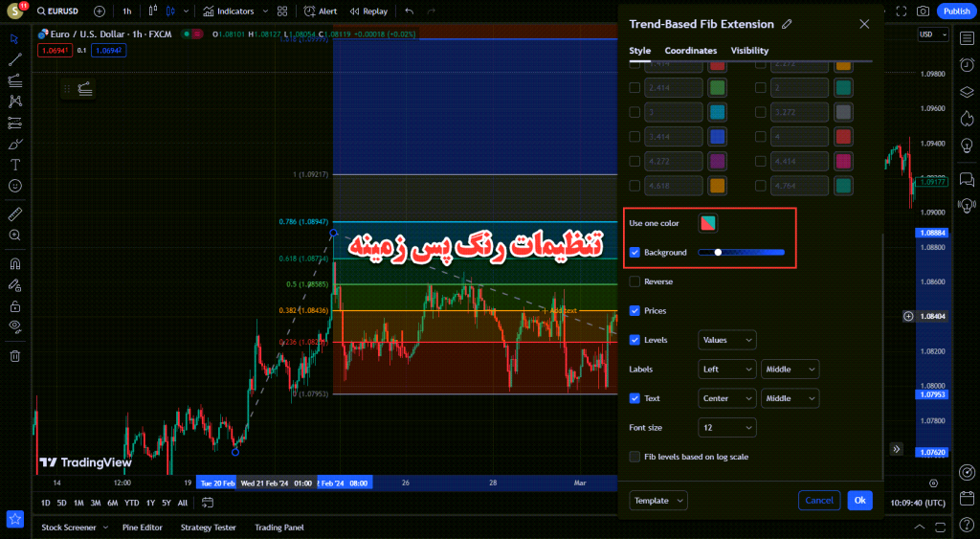Screen dimensions: 980x539
Task: Enable the 3.414 level checkbox
Action: point(635,136)
